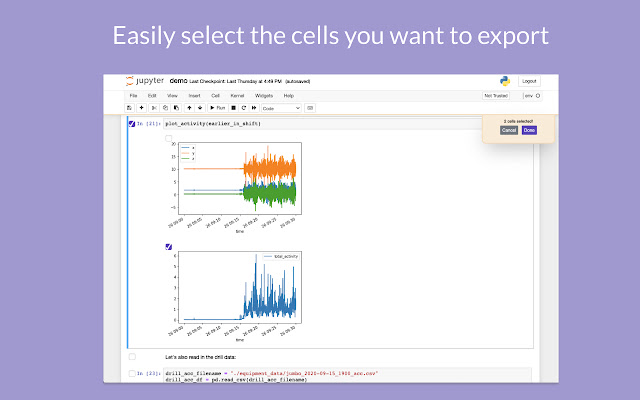The image size is (640, 400).
Task: Click the "2 cells selected" message
Action: tap(518, 121)
